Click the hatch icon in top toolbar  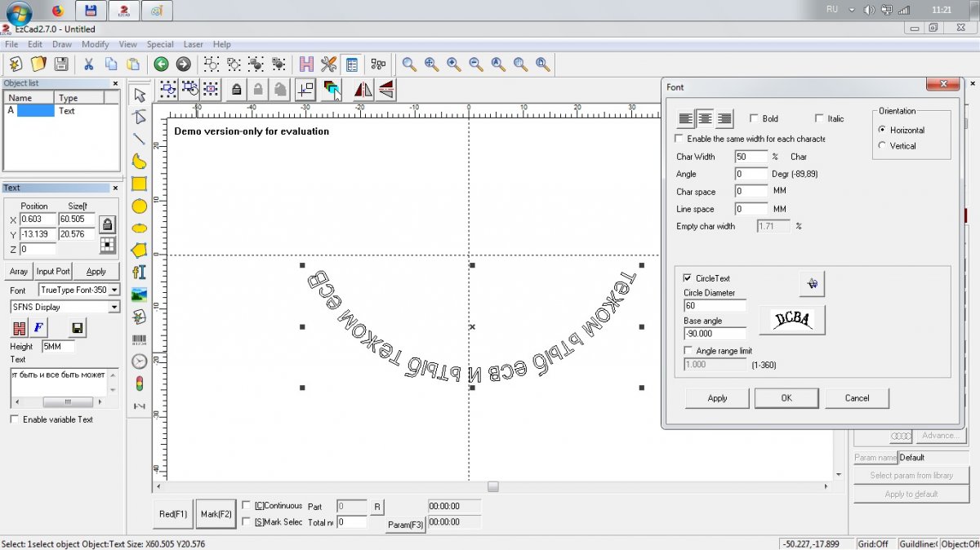[x=306, y=64]
